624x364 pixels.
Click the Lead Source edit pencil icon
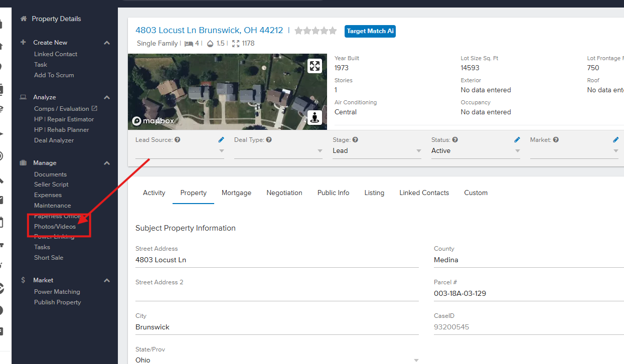tap(221, 140)
